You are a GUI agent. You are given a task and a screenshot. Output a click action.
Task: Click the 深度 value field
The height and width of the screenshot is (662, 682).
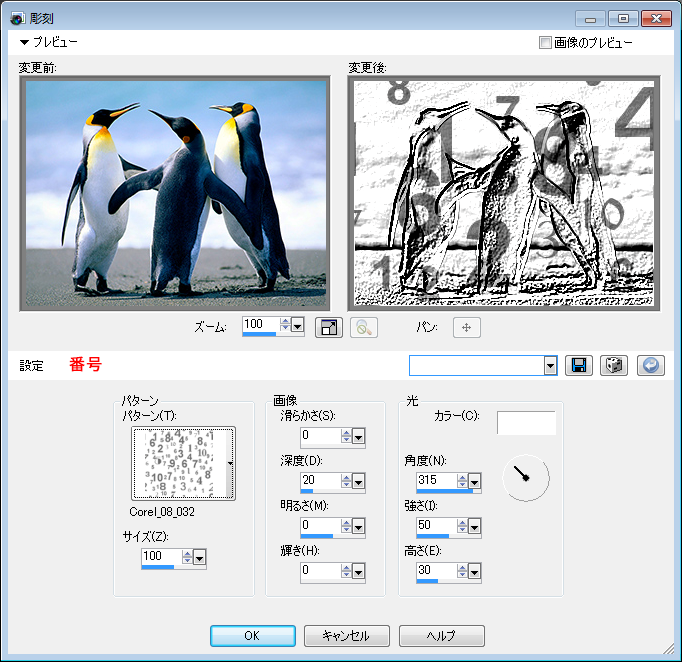[x=320, y=480]
